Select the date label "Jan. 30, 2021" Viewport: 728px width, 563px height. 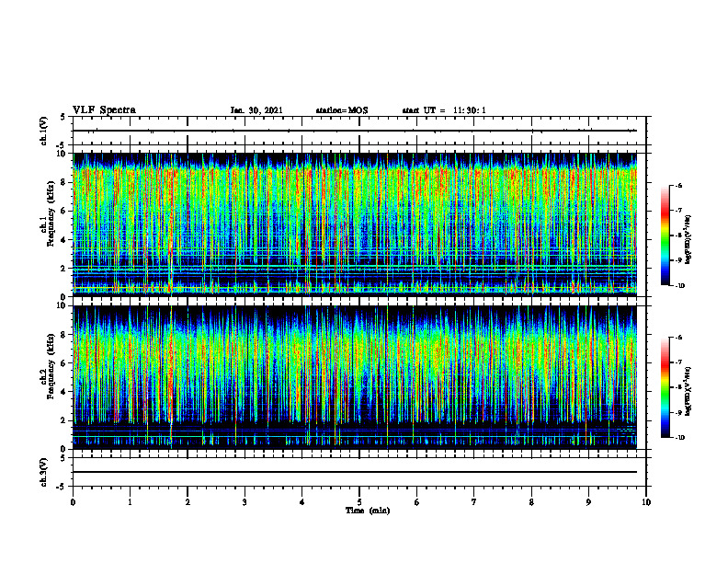coord(256,110)
